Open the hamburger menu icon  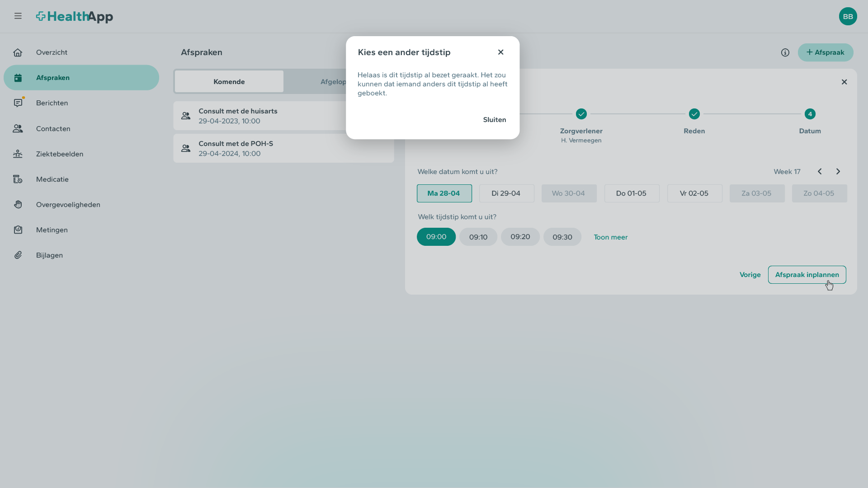(x=18, y=16)
